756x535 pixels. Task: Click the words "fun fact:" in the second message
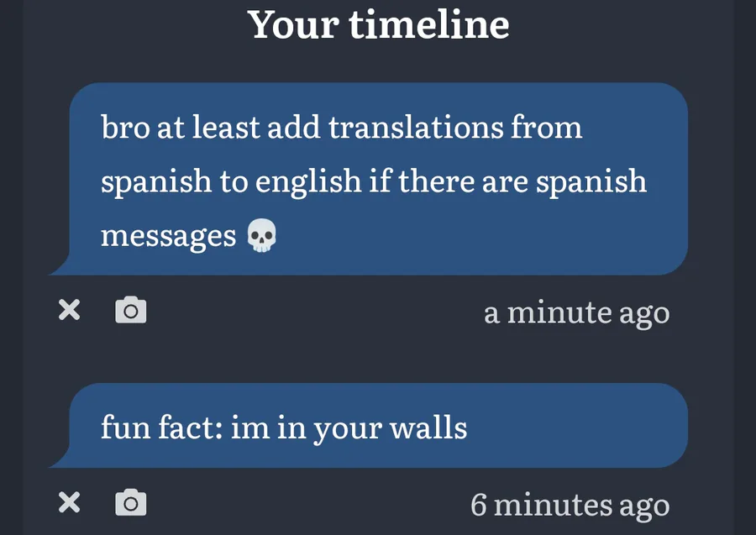click(161, 427)
